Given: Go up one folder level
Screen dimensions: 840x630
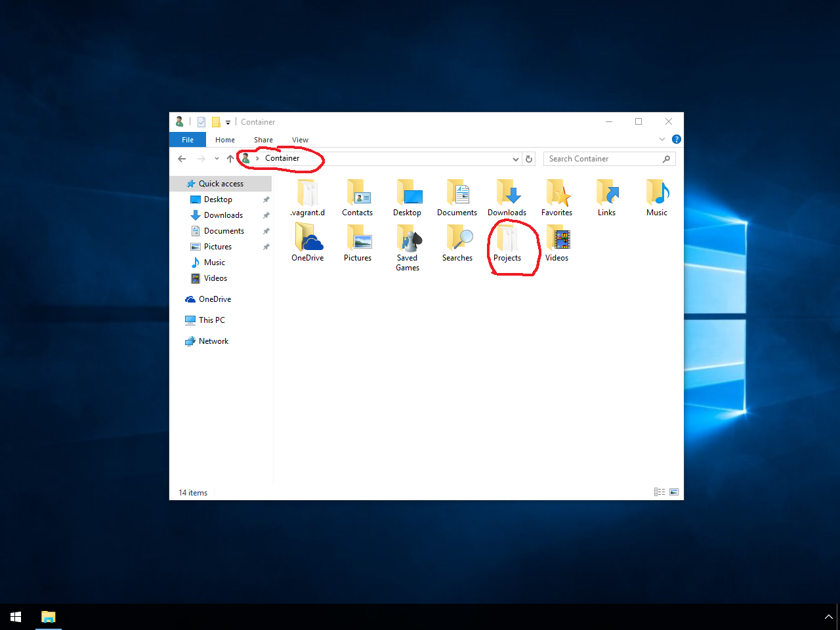Looking at the screenshot, I should (230, 159).
